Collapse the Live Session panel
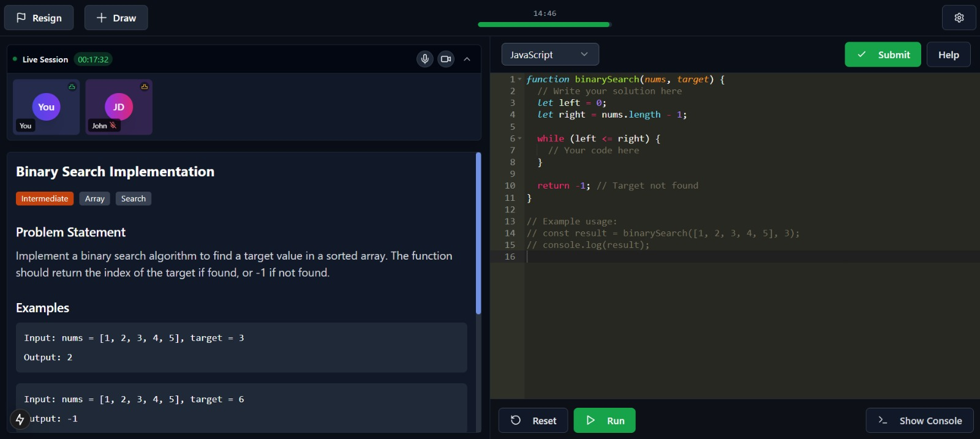 click(467, 59)
